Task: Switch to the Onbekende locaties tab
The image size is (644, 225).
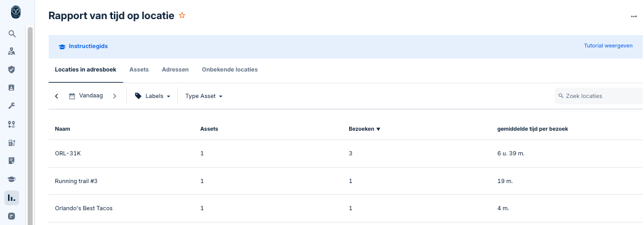Action: 230,70
